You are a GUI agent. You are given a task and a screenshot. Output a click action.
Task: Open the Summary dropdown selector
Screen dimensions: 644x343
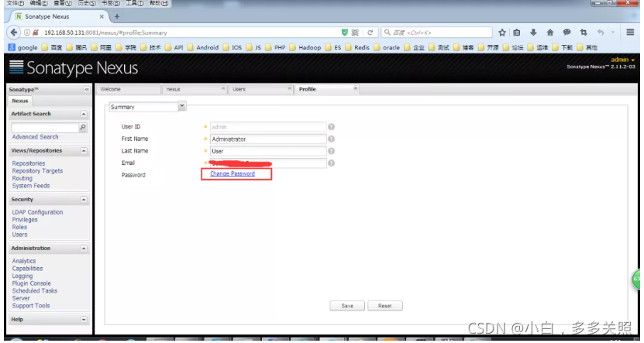coord(182,106)
